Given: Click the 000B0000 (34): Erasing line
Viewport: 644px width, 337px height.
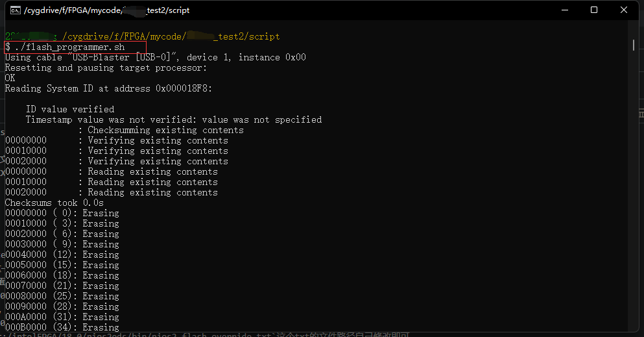Looking at the screenshot, I should pyautogui.click(x=62, y=327).
